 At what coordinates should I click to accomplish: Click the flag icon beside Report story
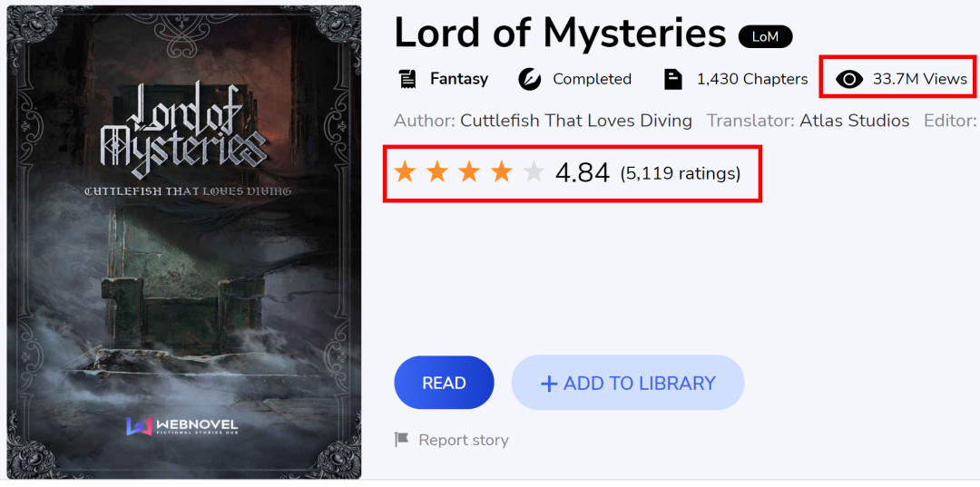(x=401, y=440)
